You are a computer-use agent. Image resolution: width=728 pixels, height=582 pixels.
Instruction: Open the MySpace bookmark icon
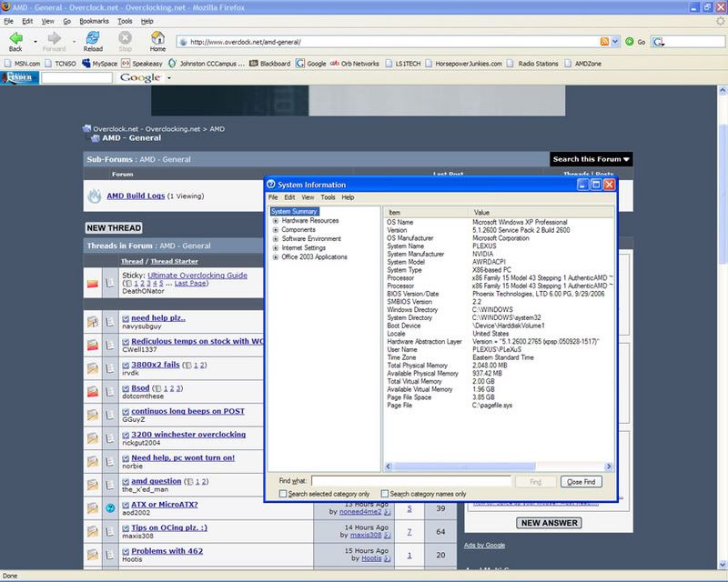click(x=86, y=63)
